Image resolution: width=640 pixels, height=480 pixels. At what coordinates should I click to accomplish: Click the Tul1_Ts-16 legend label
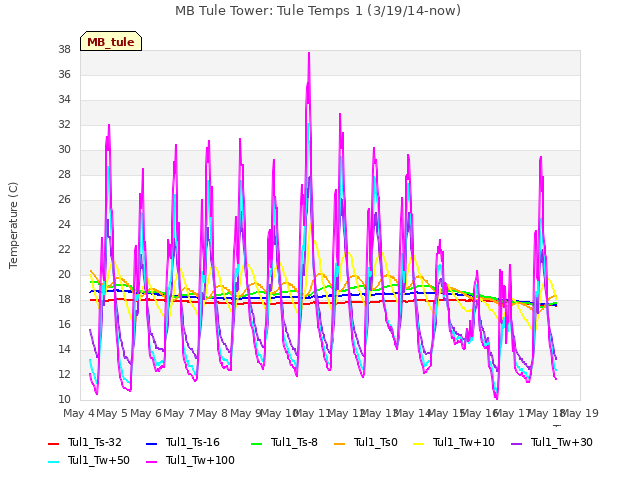pyautogui.click(x=193, y=442)
